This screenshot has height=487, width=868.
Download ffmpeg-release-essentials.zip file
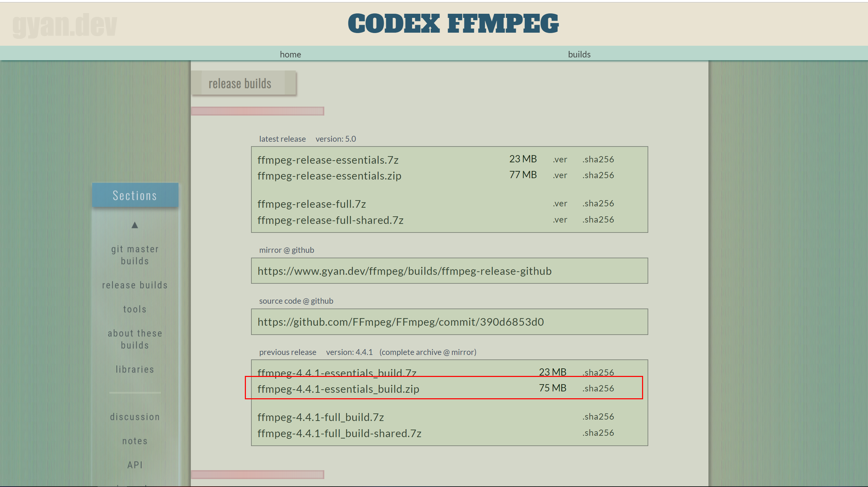tap(329, 176)
